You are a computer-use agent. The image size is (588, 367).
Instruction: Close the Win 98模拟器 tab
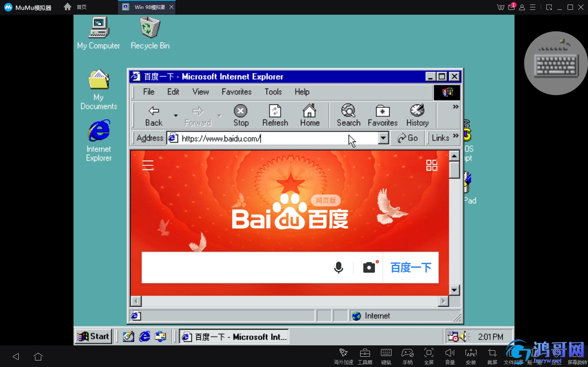pyautogui.click(x=171, y=7)
